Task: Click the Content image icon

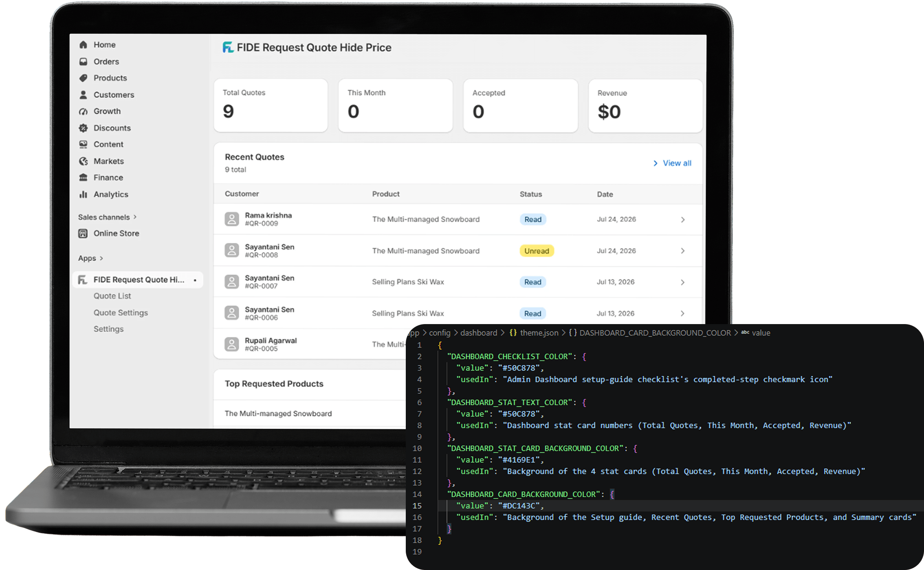Action: 83,144
